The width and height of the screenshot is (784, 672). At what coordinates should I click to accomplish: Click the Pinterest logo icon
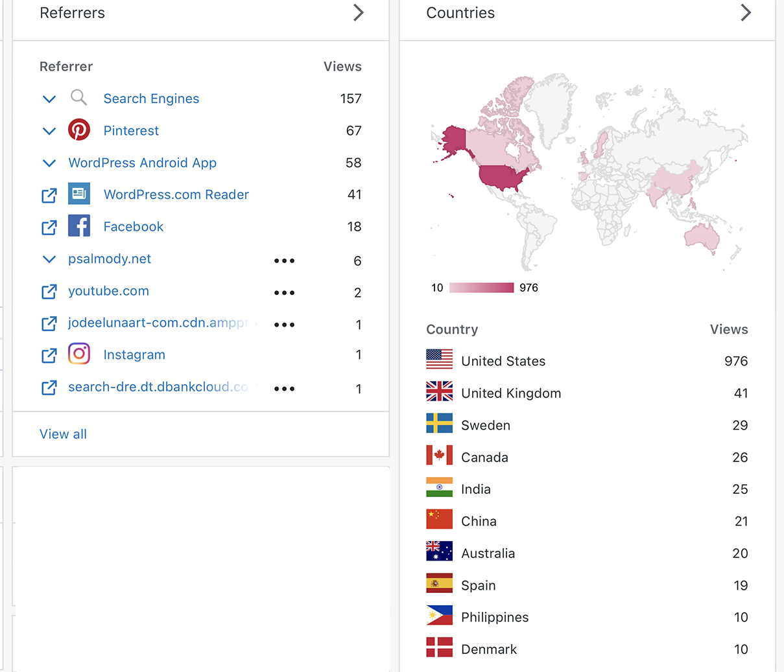click(x=79, y=130)
